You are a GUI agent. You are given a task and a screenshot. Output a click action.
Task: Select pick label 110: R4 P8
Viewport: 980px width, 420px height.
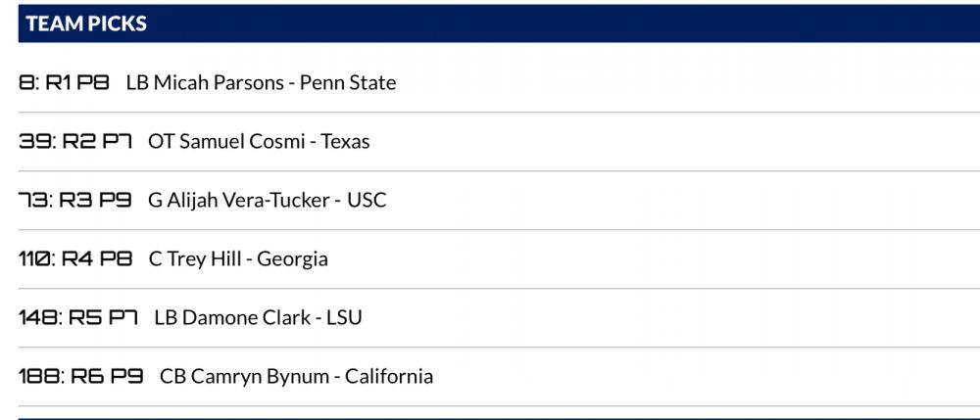(75, 259)
